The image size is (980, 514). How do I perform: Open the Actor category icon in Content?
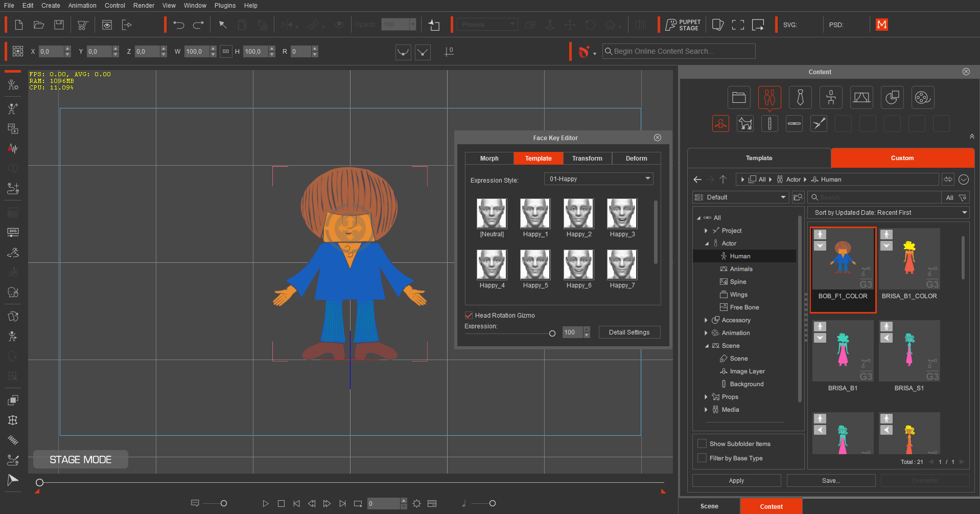pos(769,97)
